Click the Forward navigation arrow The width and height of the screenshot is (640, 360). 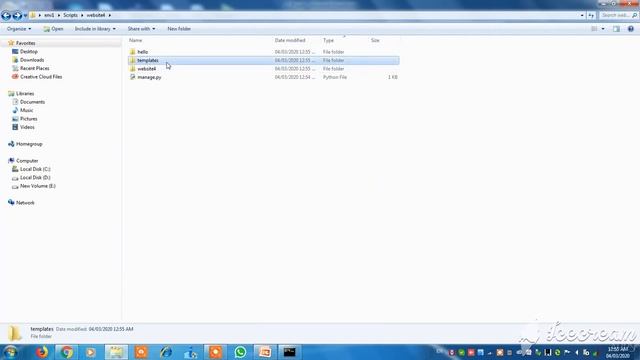point(17,16)
